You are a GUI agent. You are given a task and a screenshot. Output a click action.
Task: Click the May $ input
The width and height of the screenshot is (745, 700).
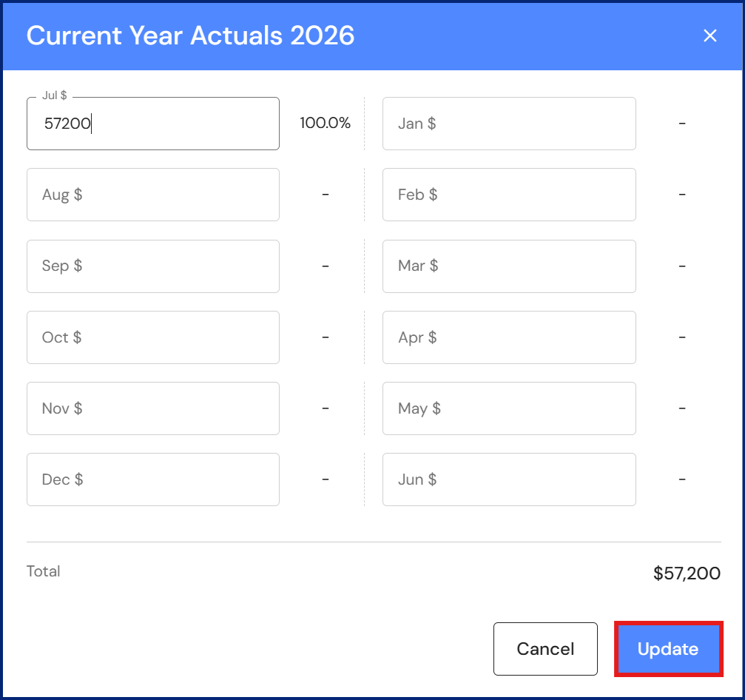tap(509, 408)
